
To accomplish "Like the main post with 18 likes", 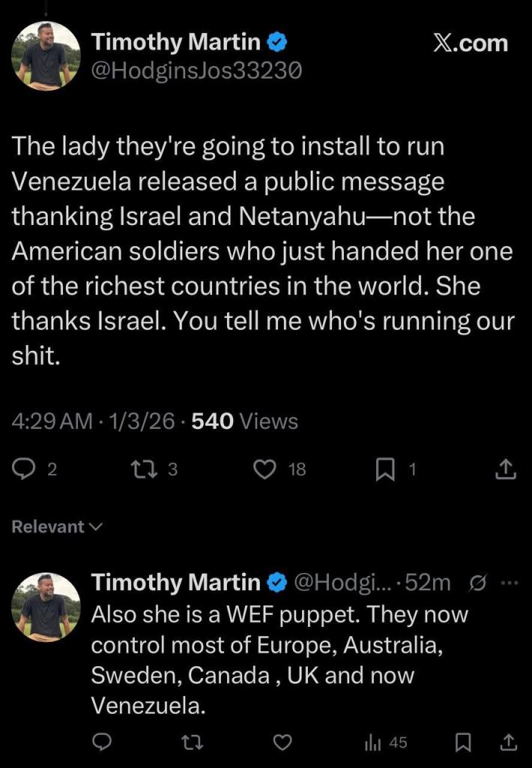I will pos(265,469).
